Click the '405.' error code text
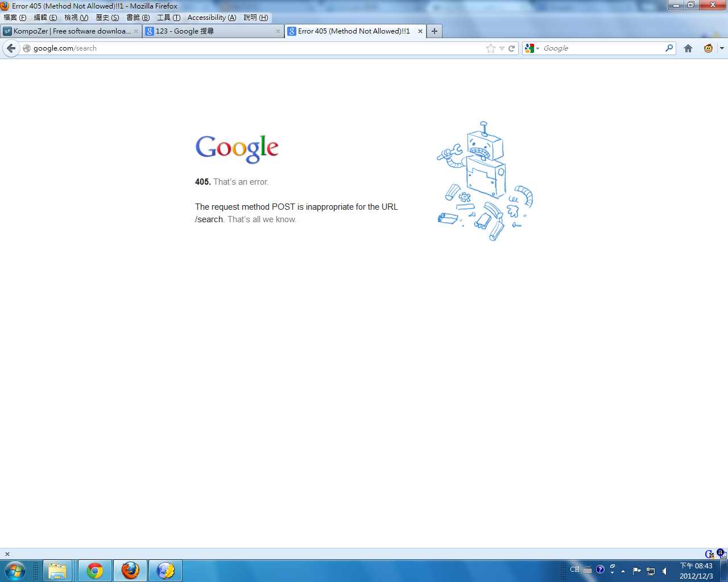Viewport: 728px width, 582px height. pyautogui.click(x=203, y=182)
